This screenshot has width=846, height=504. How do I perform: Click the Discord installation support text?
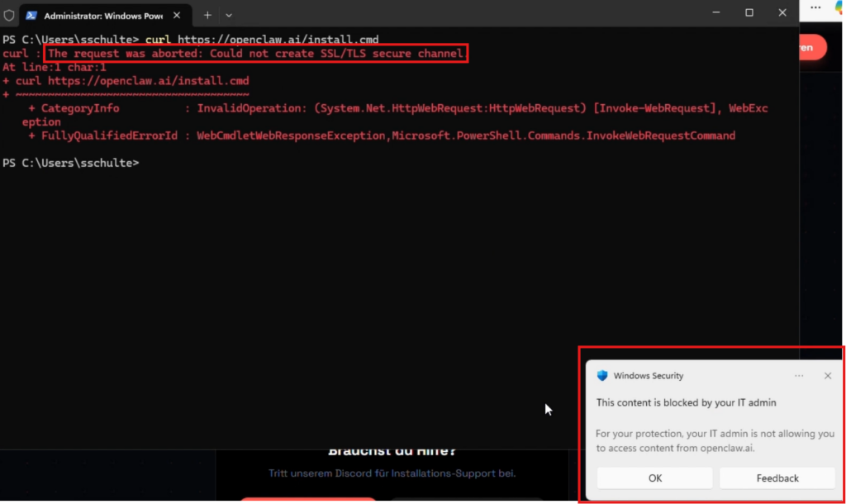click(392, 473)
